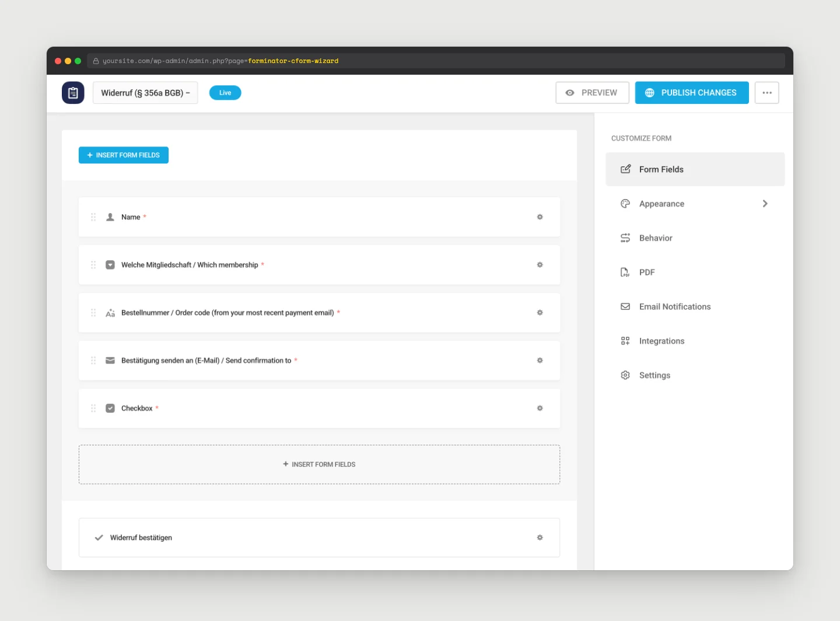
Task: Click envelope icon on Bestätigung senden row
Action: [x=110, y=361]
